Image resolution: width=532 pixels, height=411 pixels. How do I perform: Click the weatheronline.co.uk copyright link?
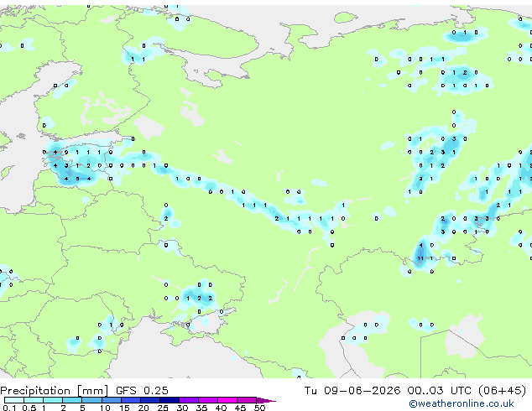pos(462,403)
